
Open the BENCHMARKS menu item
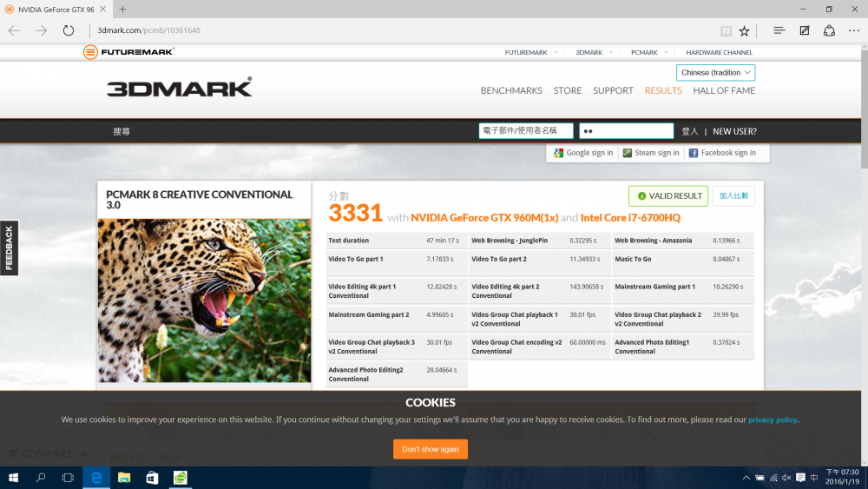(x=511, y=90)
